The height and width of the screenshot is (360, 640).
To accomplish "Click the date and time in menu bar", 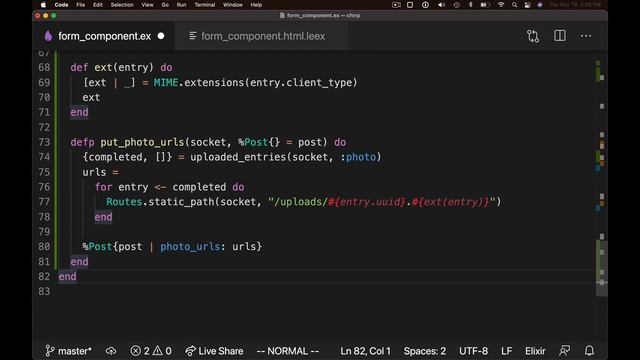I will [575, 5].
